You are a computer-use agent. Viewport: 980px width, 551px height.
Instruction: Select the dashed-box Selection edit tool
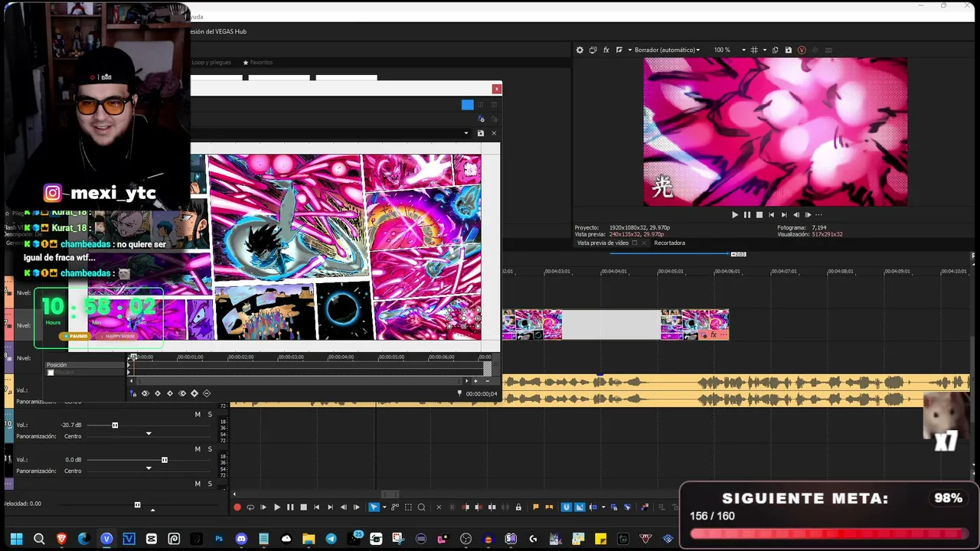click(408, 507)
